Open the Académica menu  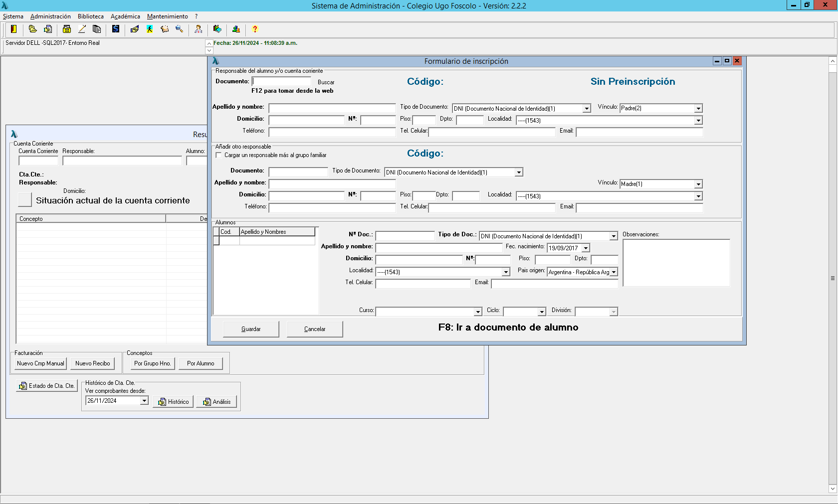click(x=125, y=16)
